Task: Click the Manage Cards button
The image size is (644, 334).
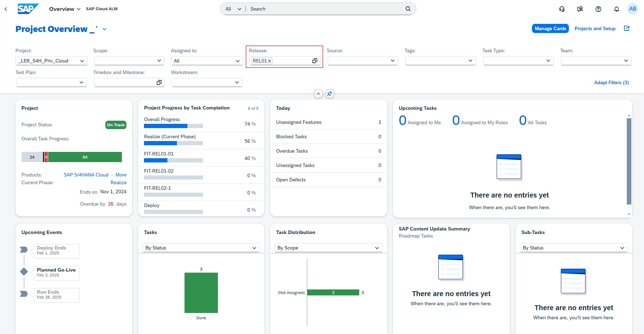Action: (x=550, y=28)
